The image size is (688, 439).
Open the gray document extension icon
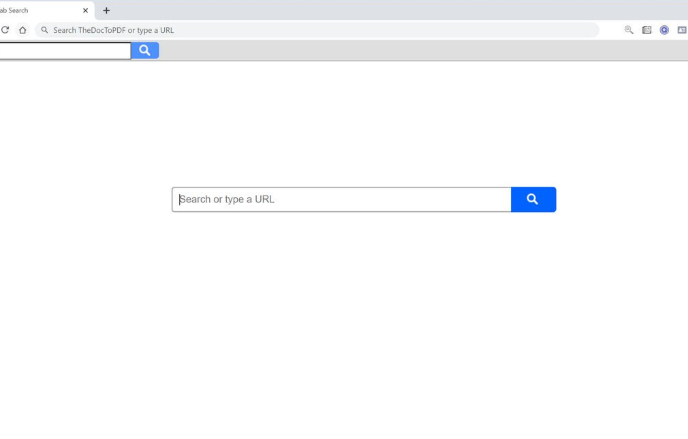[x=647, y=30]
